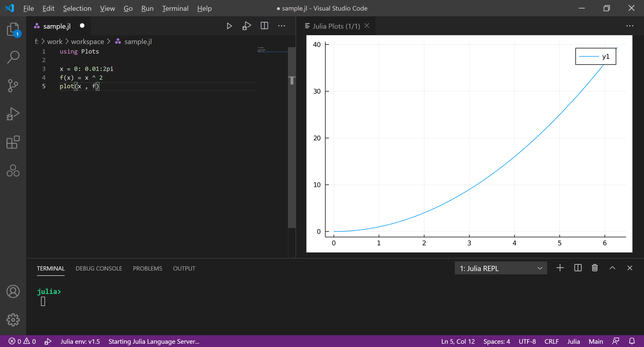This screenshot has width=644, height=347.
Task: Open the Search view icon
Action: click(13, 57)
